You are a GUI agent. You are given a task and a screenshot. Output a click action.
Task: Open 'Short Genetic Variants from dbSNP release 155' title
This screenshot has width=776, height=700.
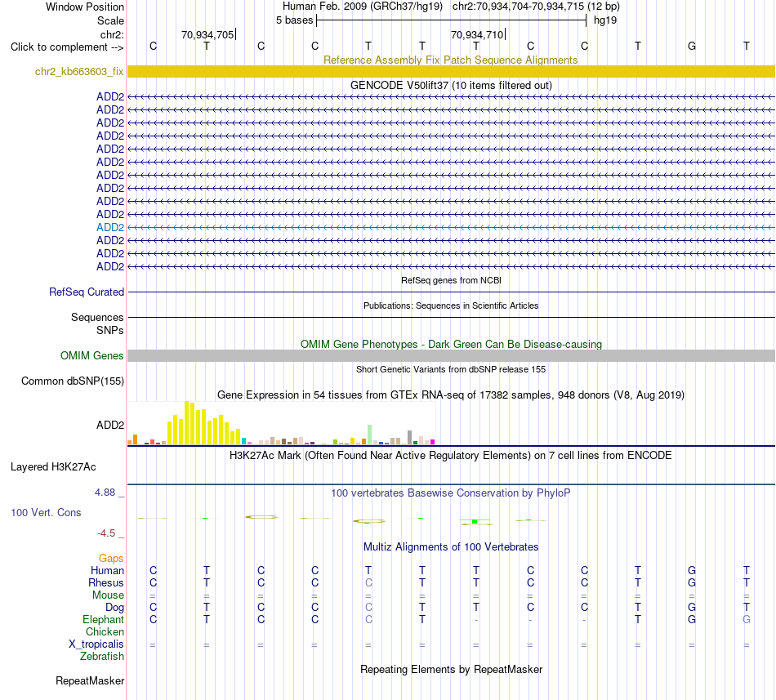[x=451, y=369]
